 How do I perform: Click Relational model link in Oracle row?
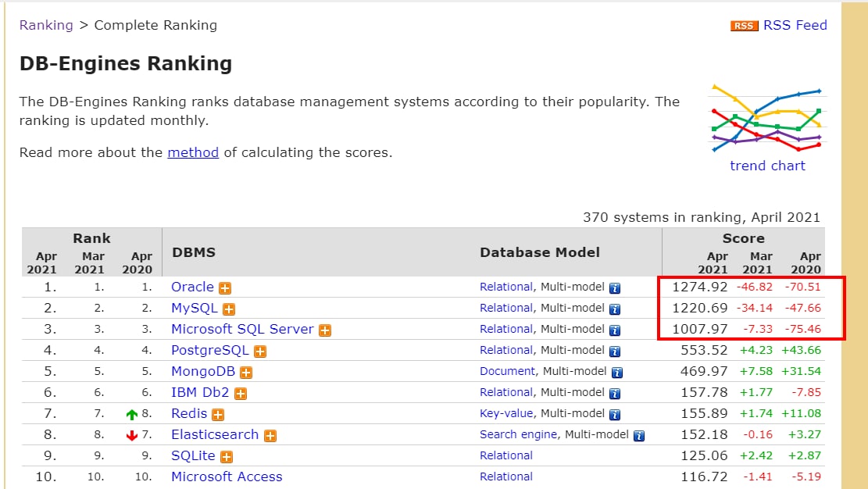pos(506,287)
